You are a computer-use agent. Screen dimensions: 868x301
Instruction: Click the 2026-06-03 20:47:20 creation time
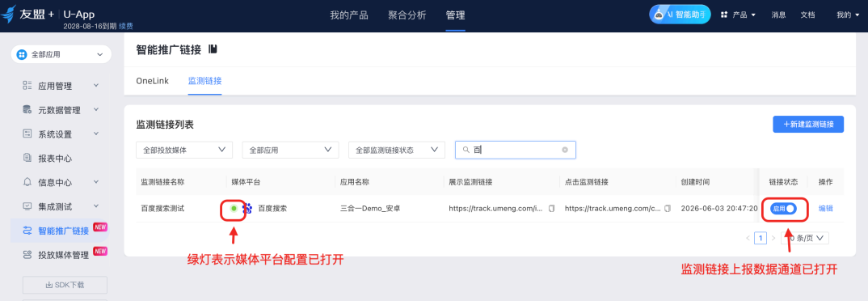point(718,209)
